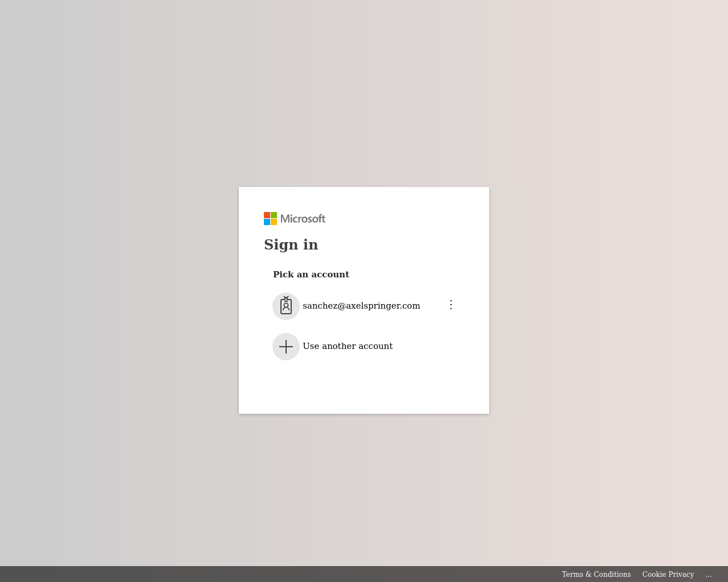Click the ID badge avatar for sanchez account
728x582 pixels.
(286, 306)
